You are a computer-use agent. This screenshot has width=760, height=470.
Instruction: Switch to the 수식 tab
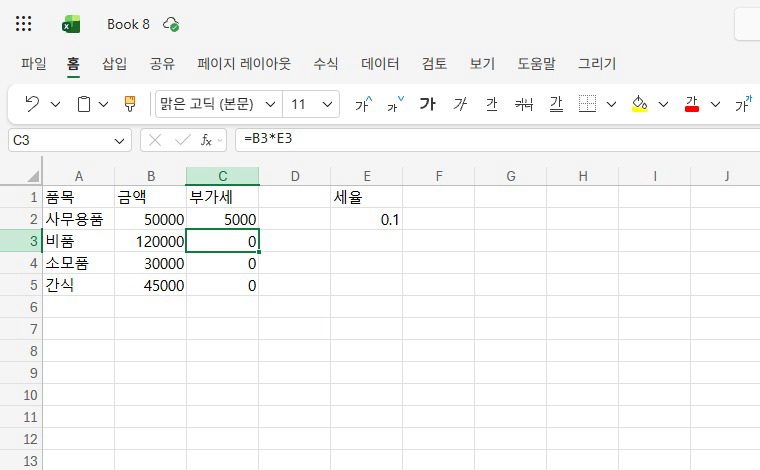click(326, 63)
